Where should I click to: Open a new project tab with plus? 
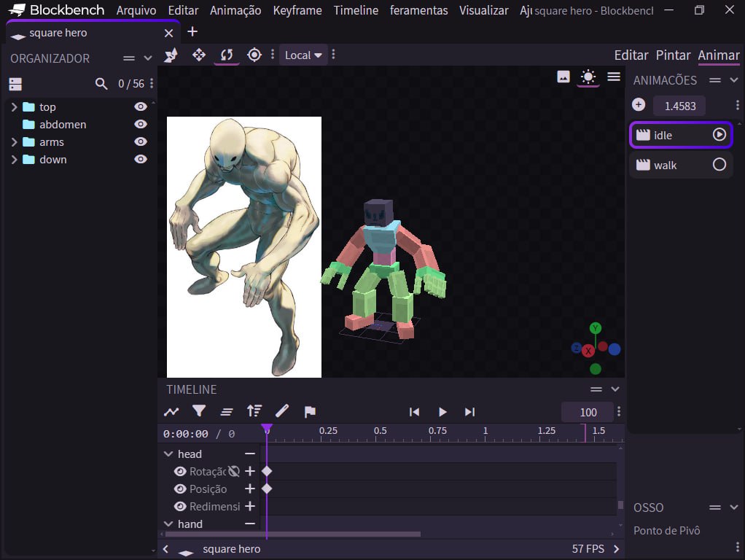(x=192, y=32)
